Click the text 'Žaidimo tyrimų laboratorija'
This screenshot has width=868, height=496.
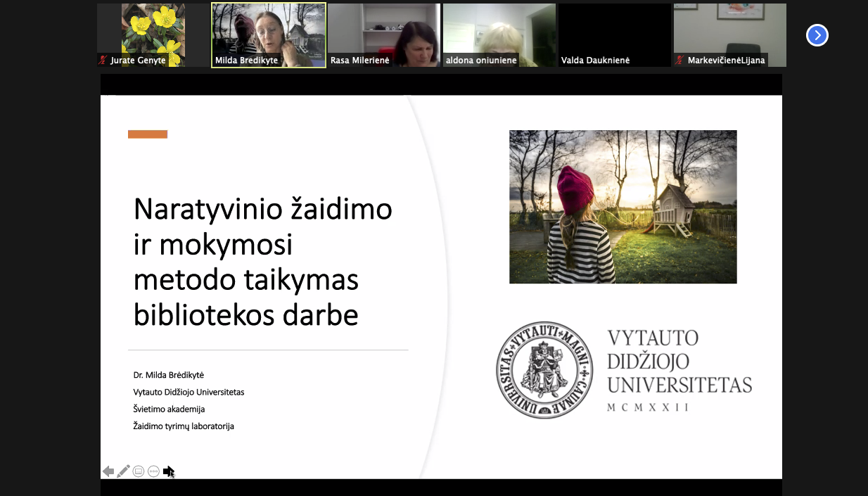coord(184,426)
